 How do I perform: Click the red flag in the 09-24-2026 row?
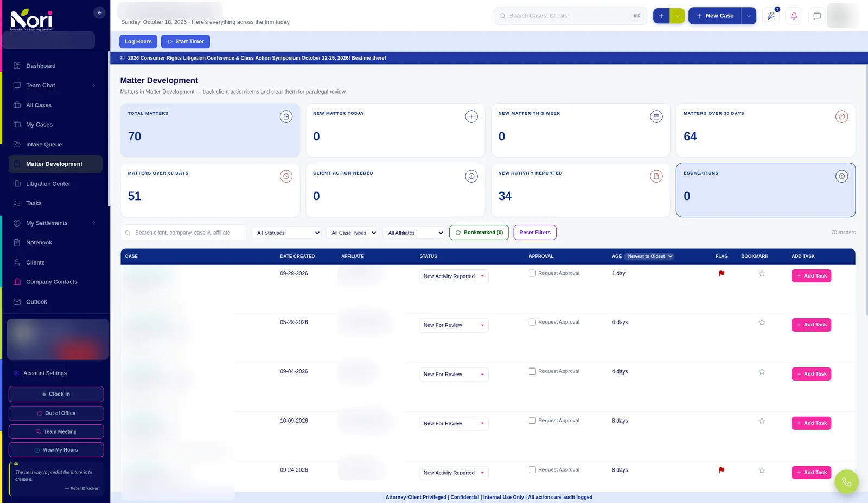722,470
